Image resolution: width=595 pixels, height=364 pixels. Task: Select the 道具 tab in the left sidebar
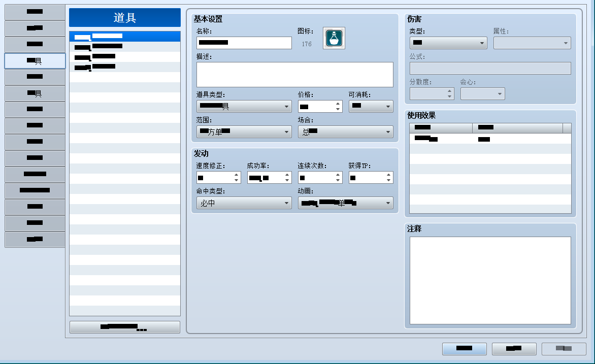(35, 61)
